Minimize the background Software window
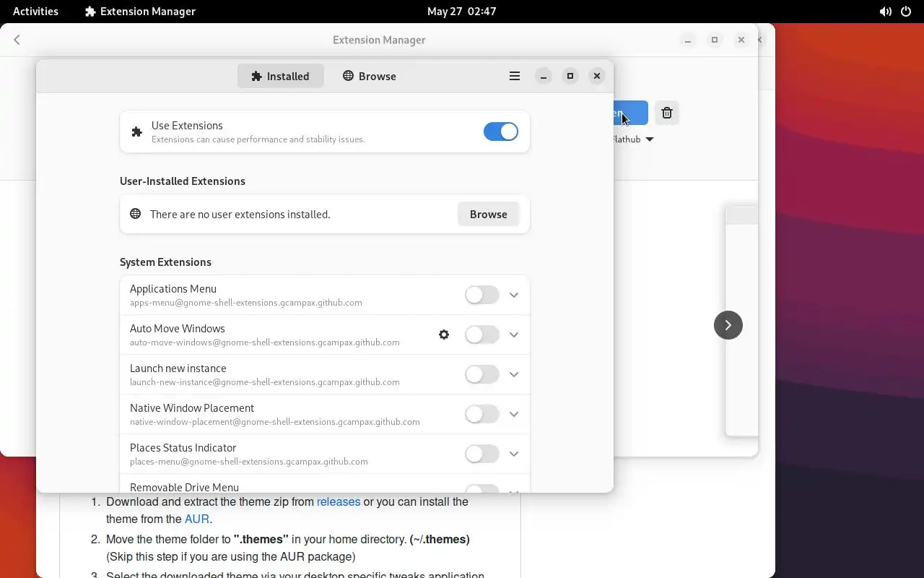924x578 pixels. [x=688, y=40]
